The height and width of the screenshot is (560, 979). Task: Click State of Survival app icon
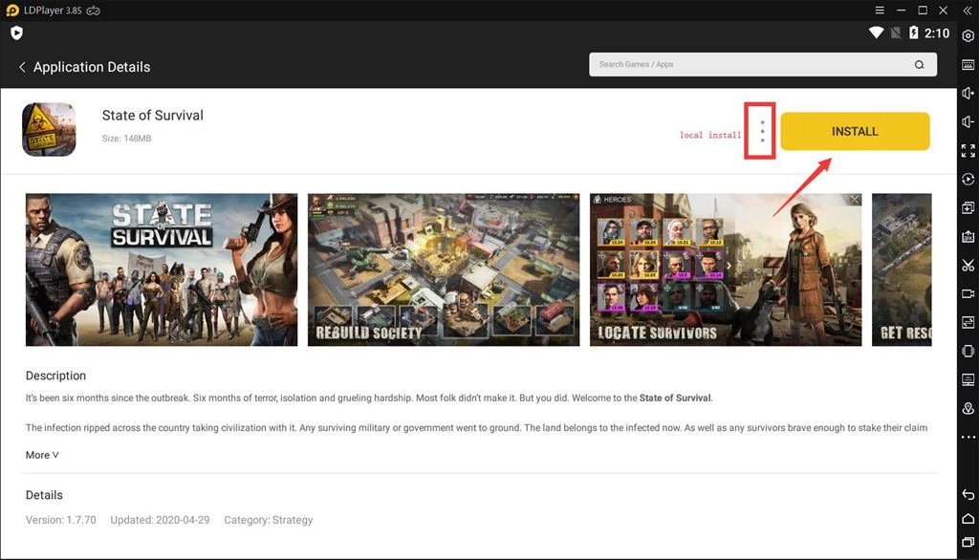(x=49, y=129)
